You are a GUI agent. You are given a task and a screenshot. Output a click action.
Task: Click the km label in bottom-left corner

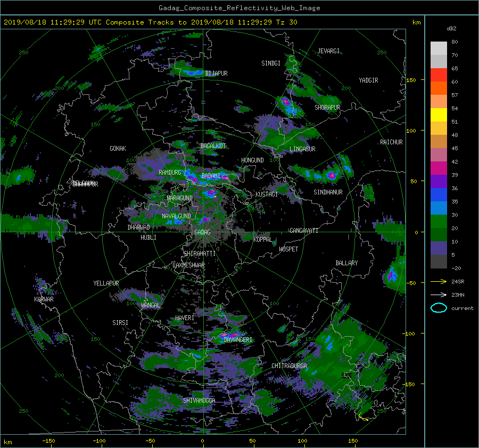coord(7,442)
